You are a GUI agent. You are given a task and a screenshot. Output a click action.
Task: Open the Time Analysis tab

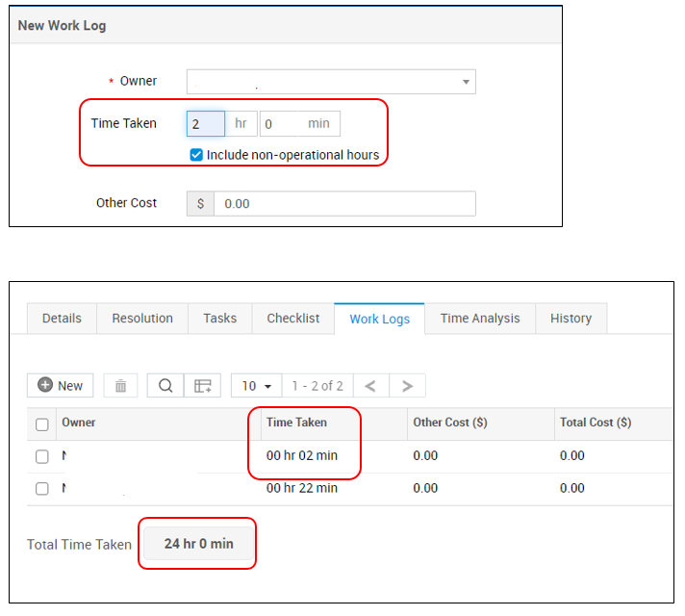[480, 319]
